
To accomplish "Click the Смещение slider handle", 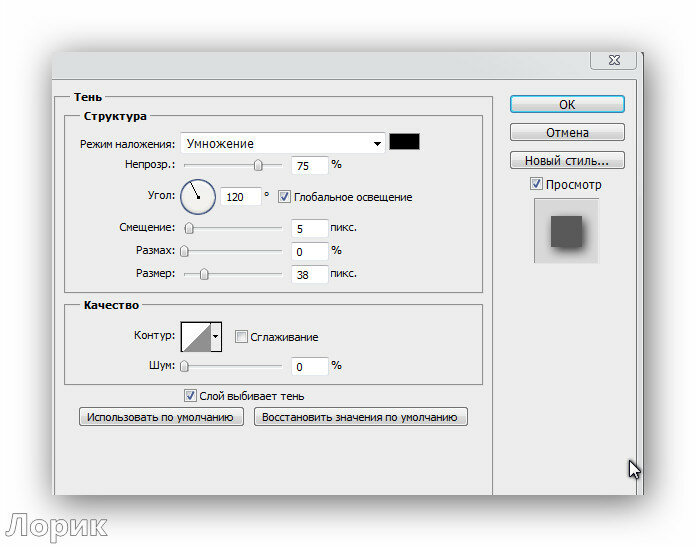I will coord(189,228).
